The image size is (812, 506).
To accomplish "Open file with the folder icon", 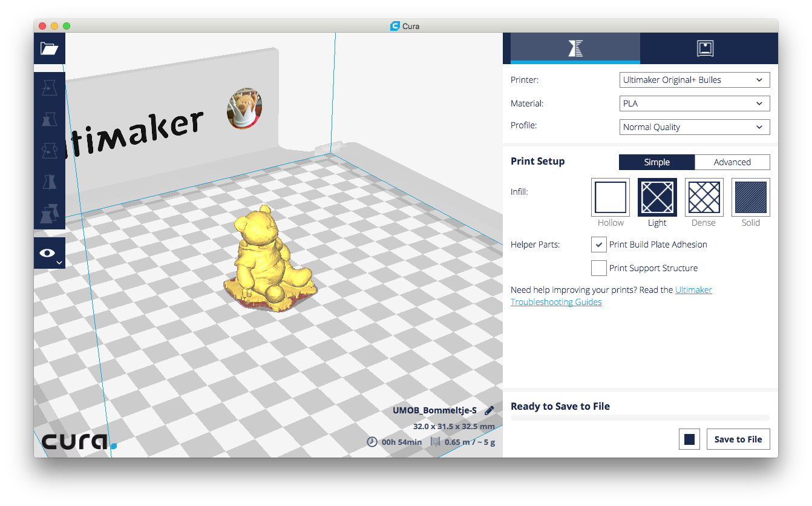I will point(49,48).
